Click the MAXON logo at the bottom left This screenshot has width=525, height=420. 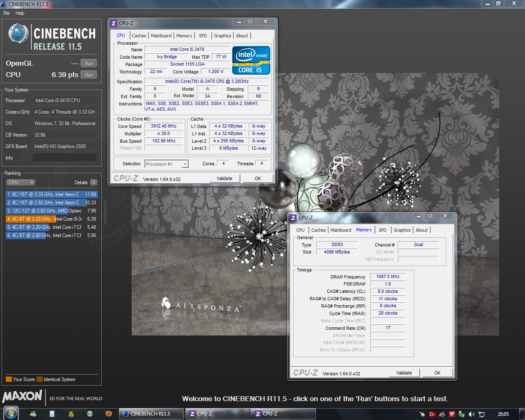[22, 396]
